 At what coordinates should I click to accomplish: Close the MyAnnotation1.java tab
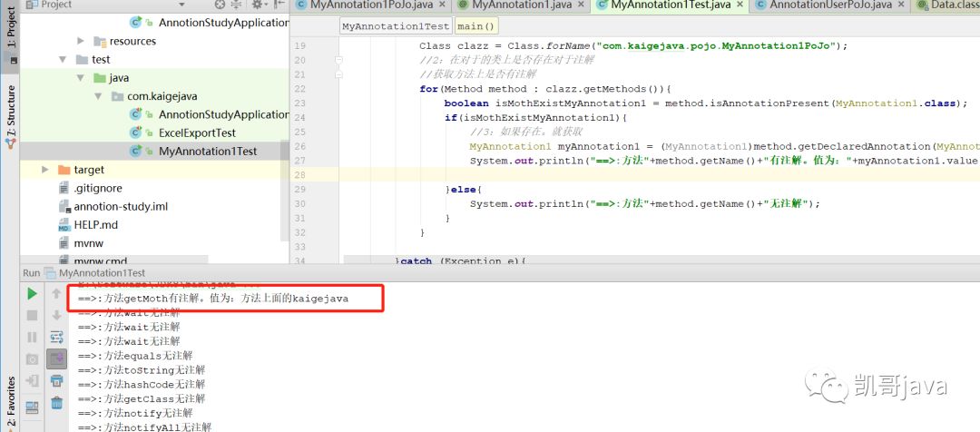coord(580,5)
